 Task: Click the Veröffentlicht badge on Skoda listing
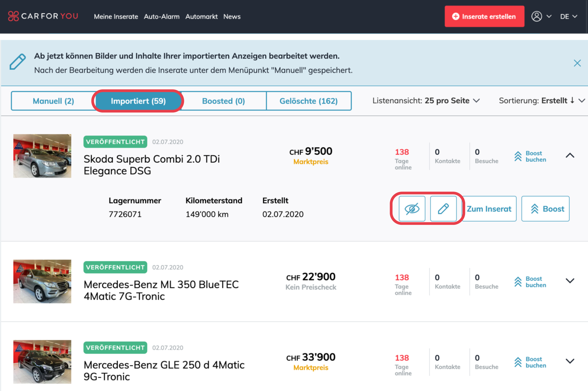tap(115, 142)
